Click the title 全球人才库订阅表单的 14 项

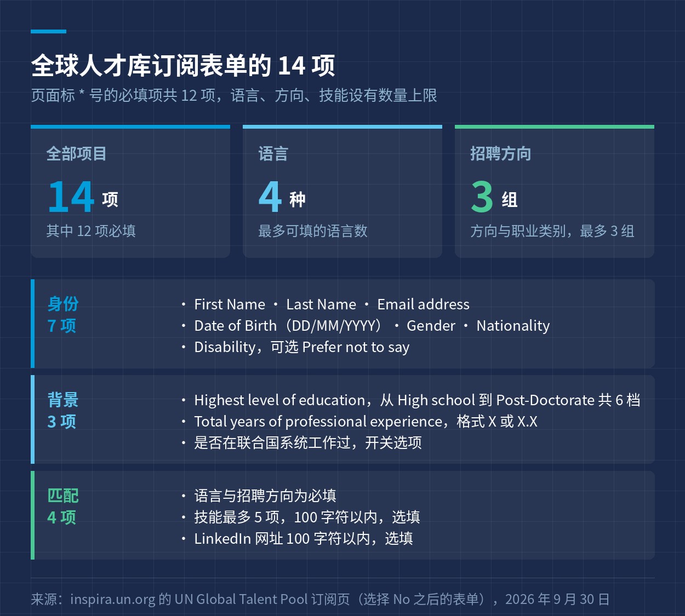point(183,66)
